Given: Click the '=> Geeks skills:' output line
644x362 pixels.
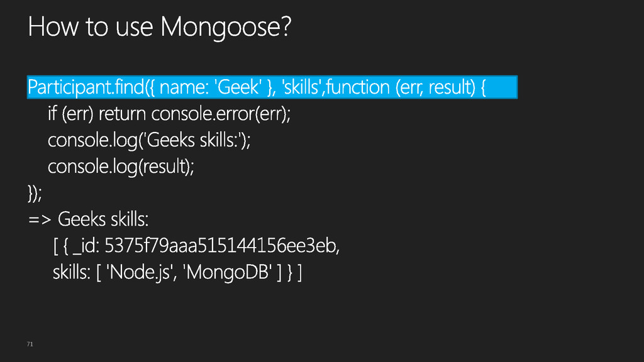Looking at the screenshot, I should [x=88, y=219].
